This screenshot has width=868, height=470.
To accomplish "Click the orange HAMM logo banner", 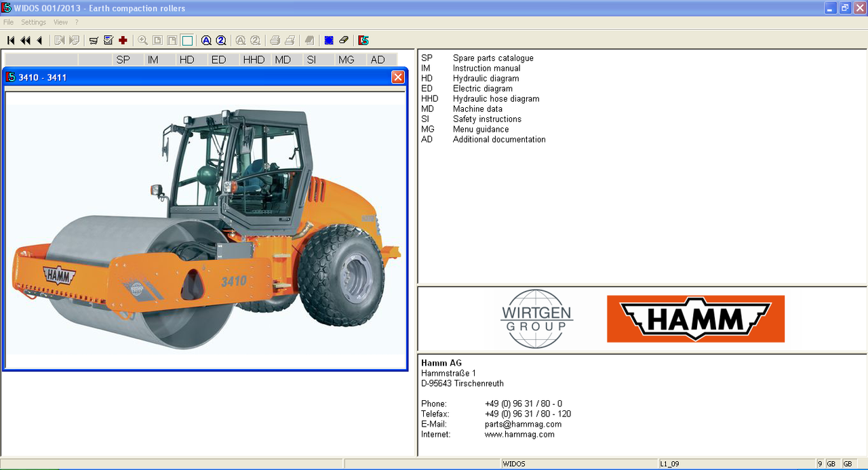I will (696, 319).
